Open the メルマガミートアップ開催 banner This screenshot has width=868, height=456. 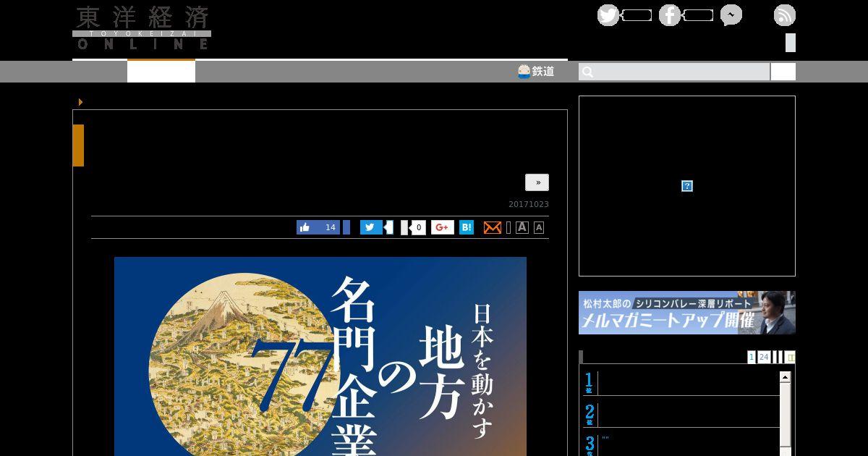(687, 313)
